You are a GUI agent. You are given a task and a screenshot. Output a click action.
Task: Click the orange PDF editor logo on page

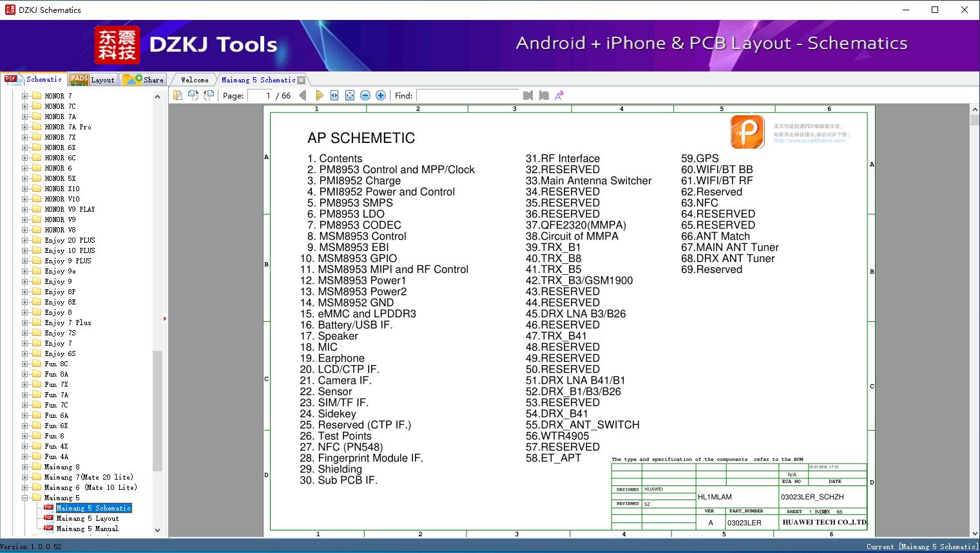pos(747,132)
